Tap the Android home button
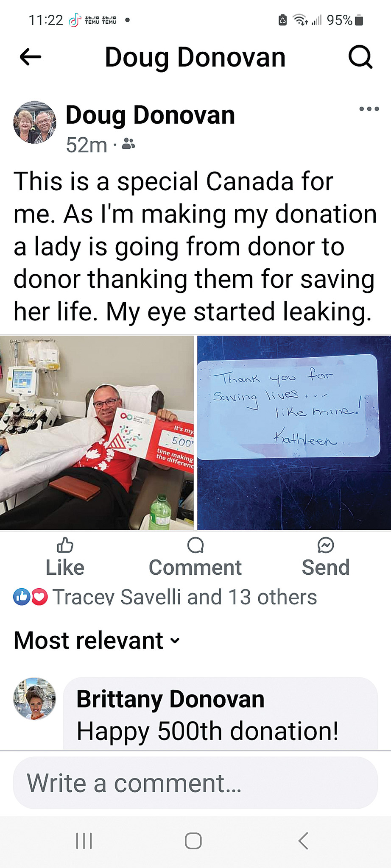This screenshot has height=868, width=391. (193, 841)
